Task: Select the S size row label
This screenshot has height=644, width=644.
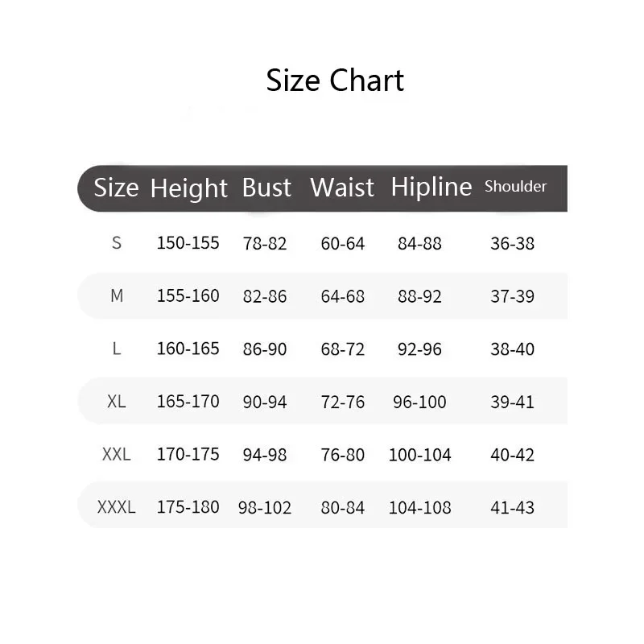Action: 117,243
